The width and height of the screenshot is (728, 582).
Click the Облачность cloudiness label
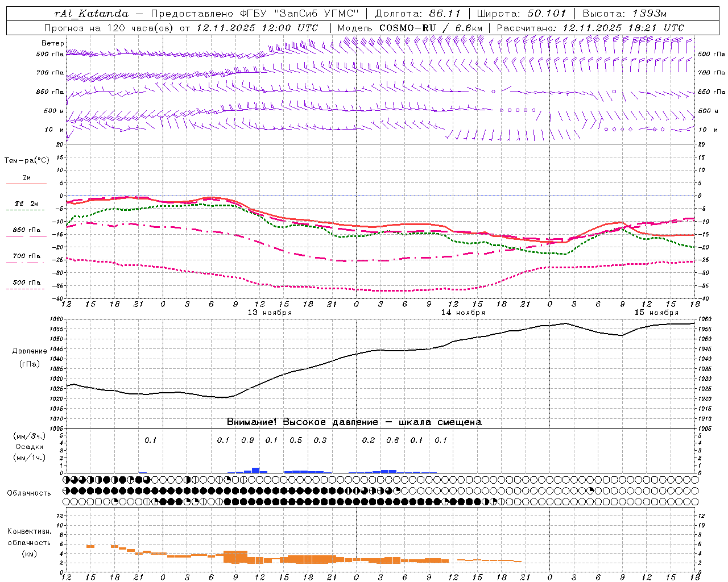29,493
